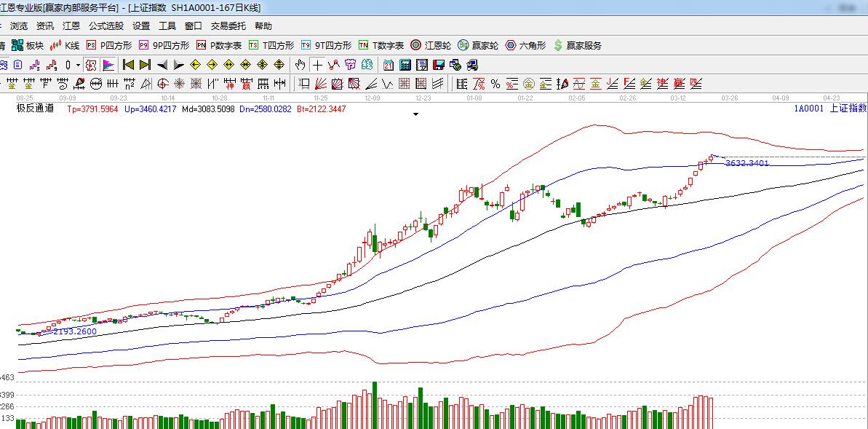Open the calculator icon in toolbar
Viewport: 868px width, 429px height.
pos(405,64)
